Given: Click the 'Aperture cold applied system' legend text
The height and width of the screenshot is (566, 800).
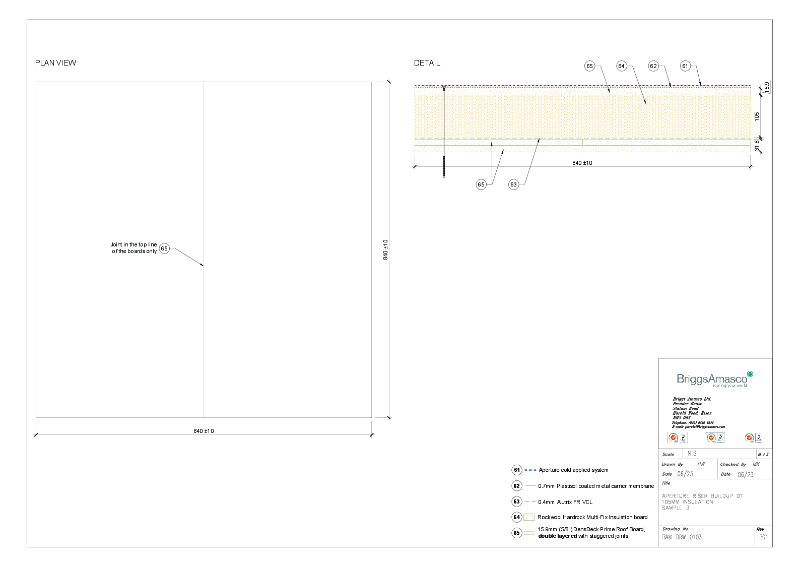Looking at the screenshot, I should click(x=573, y=470).
